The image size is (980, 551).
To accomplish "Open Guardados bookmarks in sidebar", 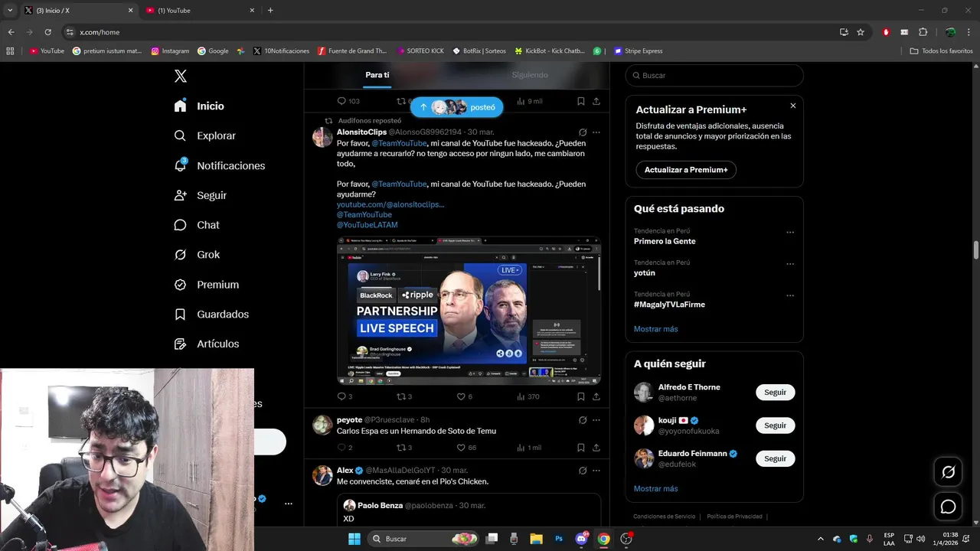I will coord(211,315).
